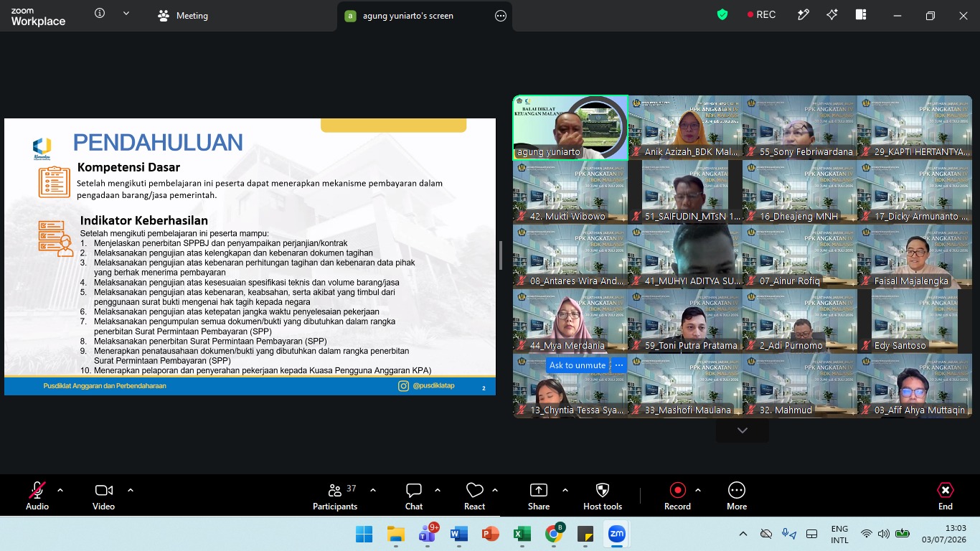
Task: Click the PENDAHULUAN slide title
Action: coord(158,142)
